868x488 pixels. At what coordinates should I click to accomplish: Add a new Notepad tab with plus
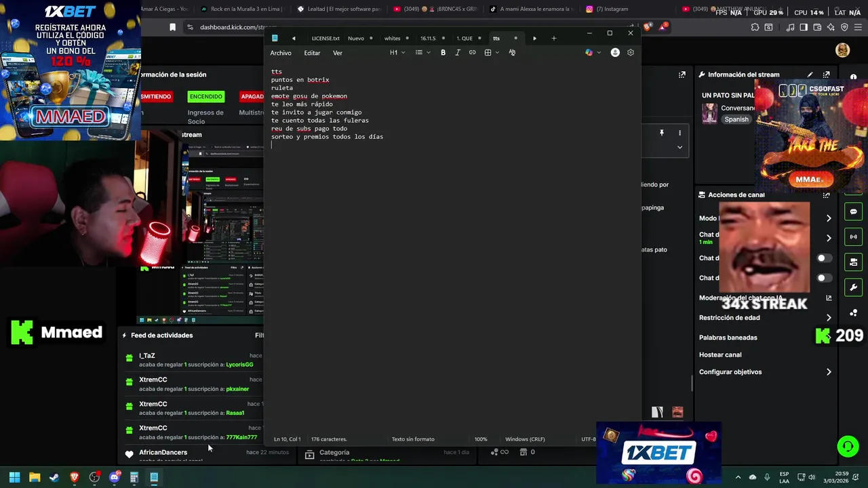tap(553, 38)
